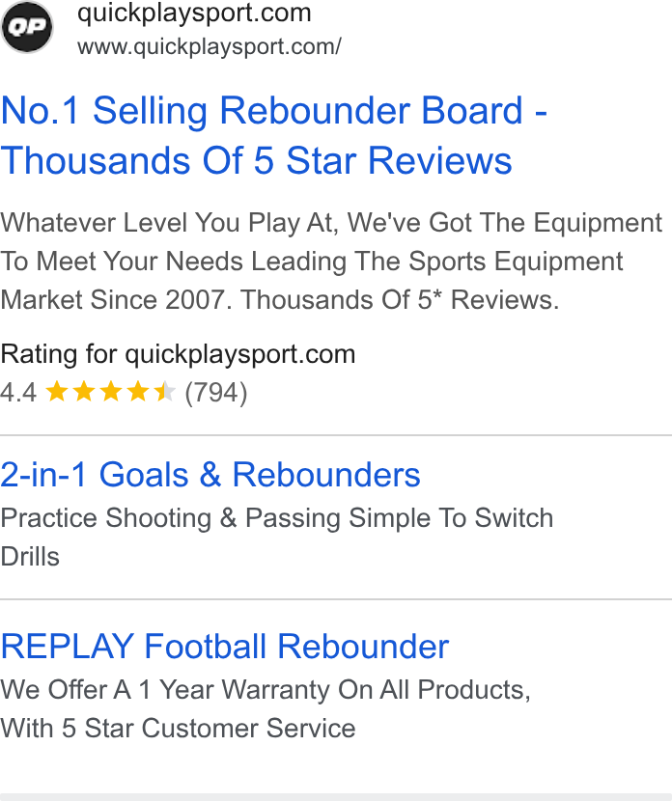Click the second gold rating star
This screenshot has height=801, width=672.
pos(84,392)
